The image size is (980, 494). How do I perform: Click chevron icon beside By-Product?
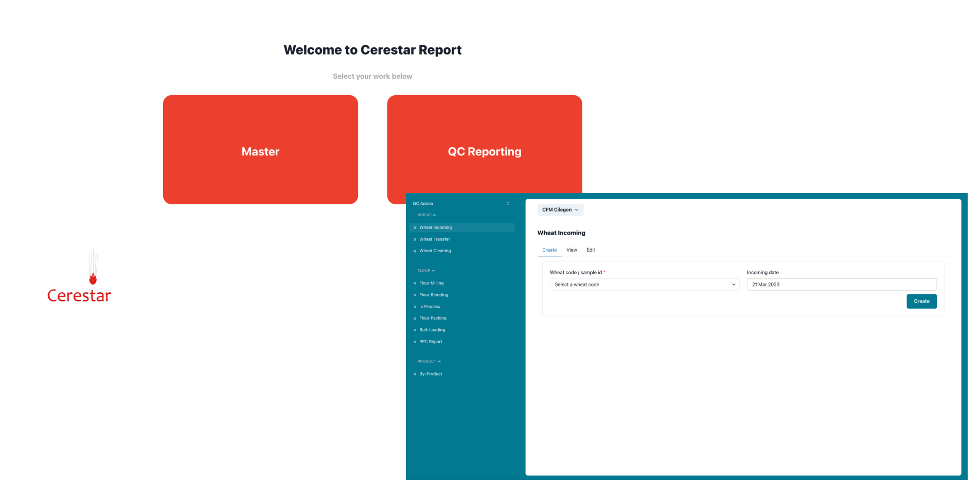click(x=415, y=374)
